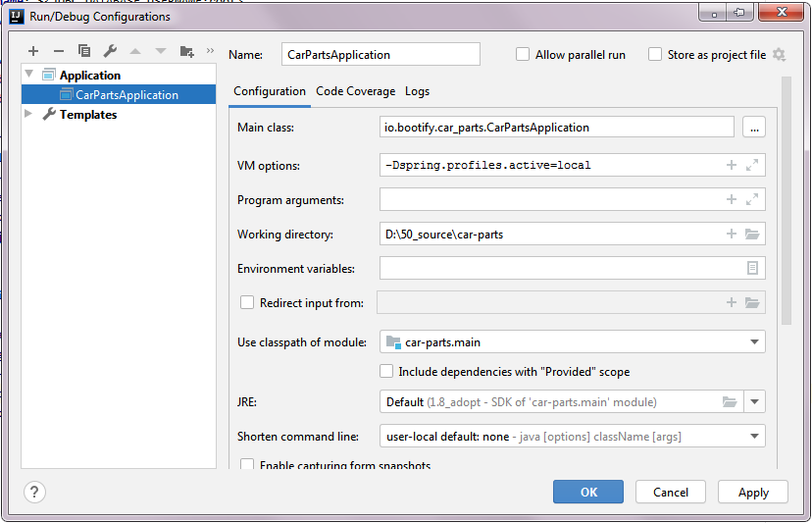Open project file settings gear icon

[x=779, y=54]
